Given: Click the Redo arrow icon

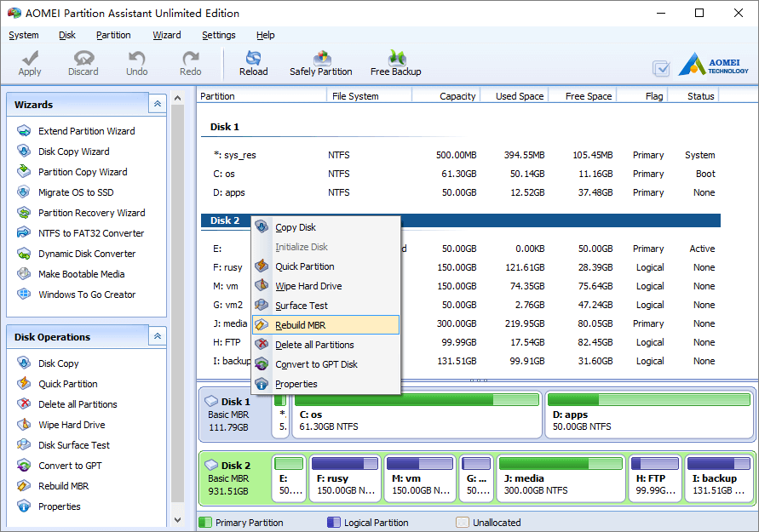Looking at the screenshot, I should point(191,58).
